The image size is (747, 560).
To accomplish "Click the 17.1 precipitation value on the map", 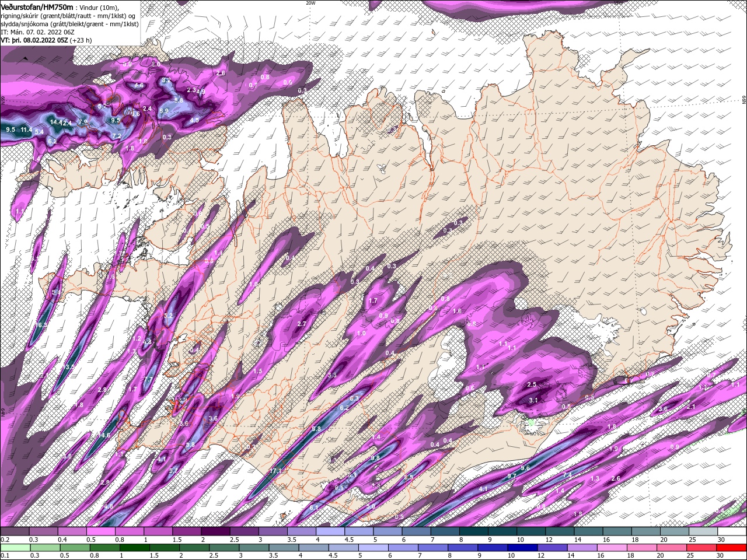I will (275, 471).
